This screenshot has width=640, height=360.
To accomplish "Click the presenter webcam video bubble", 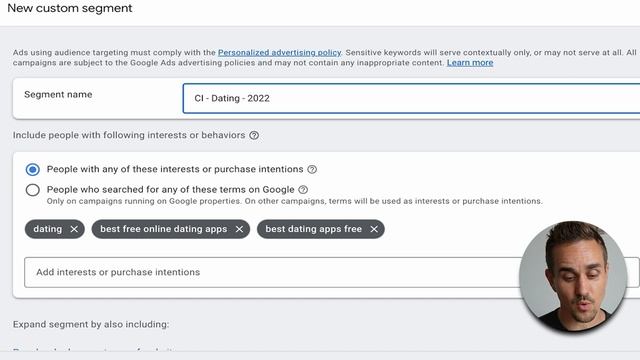I will tap(573, 276).
